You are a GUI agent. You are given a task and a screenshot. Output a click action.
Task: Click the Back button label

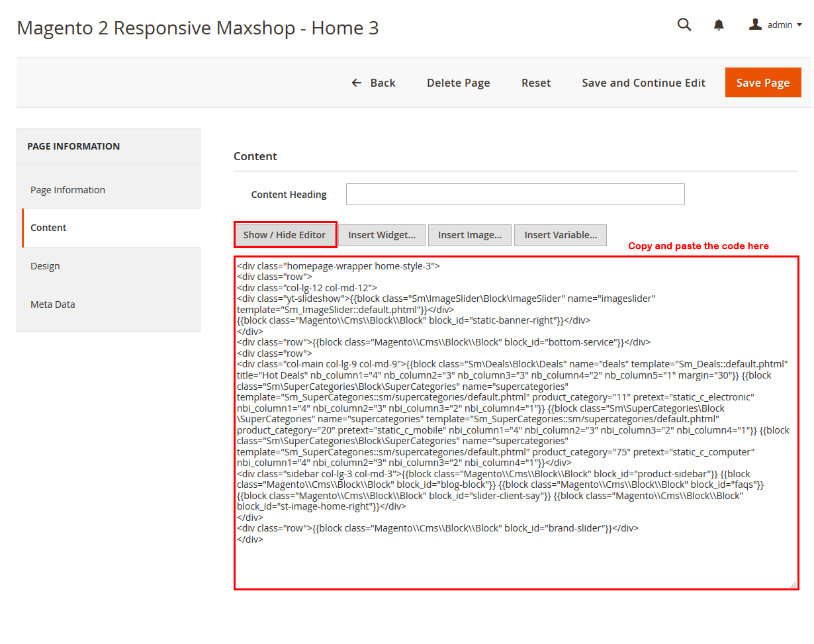tap(383, 83)
